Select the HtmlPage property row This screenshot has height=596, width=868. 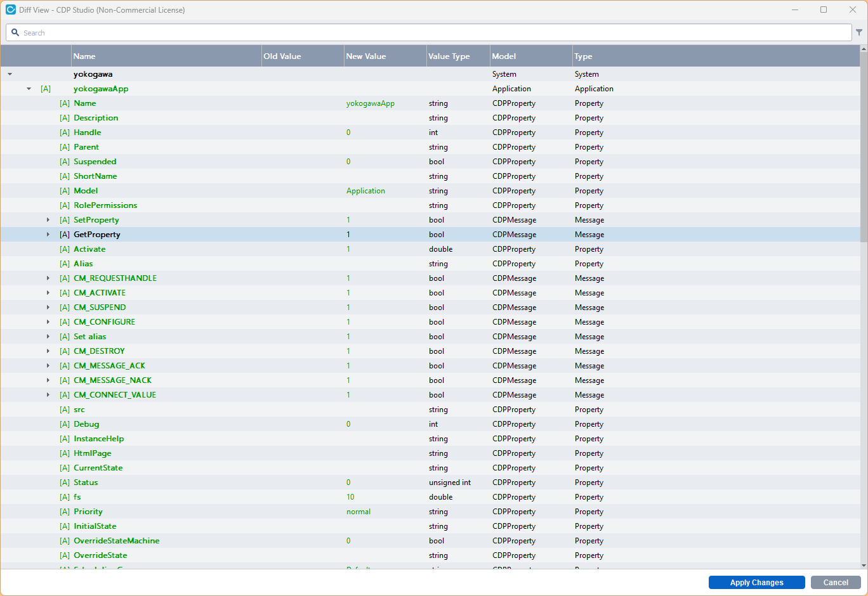tap(430, 453)
